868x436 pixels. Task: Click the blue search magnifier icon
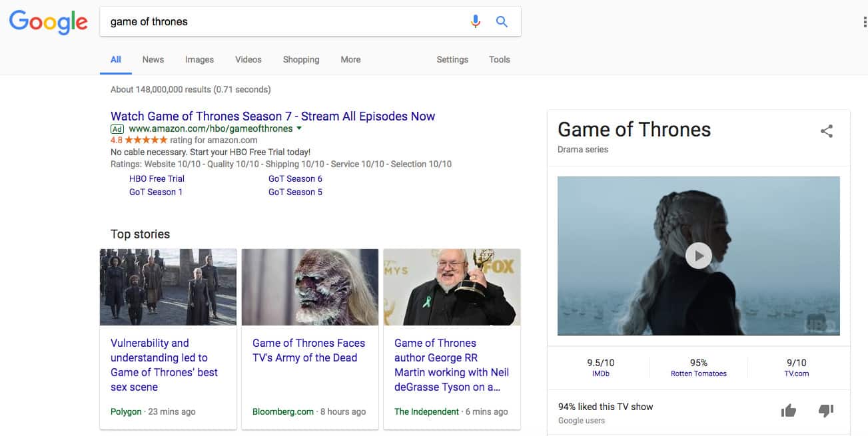click(x=502, y=21)
